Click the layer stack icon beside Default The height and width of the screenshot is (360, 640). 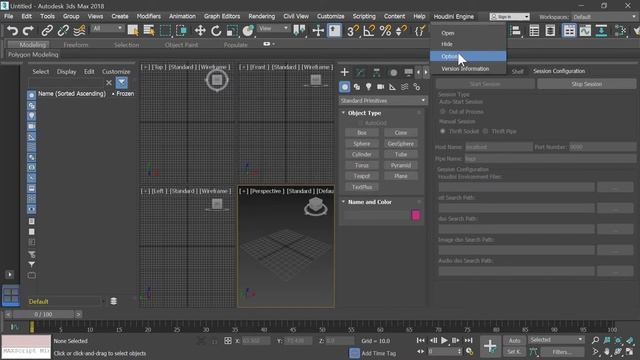tap(113, 301)
